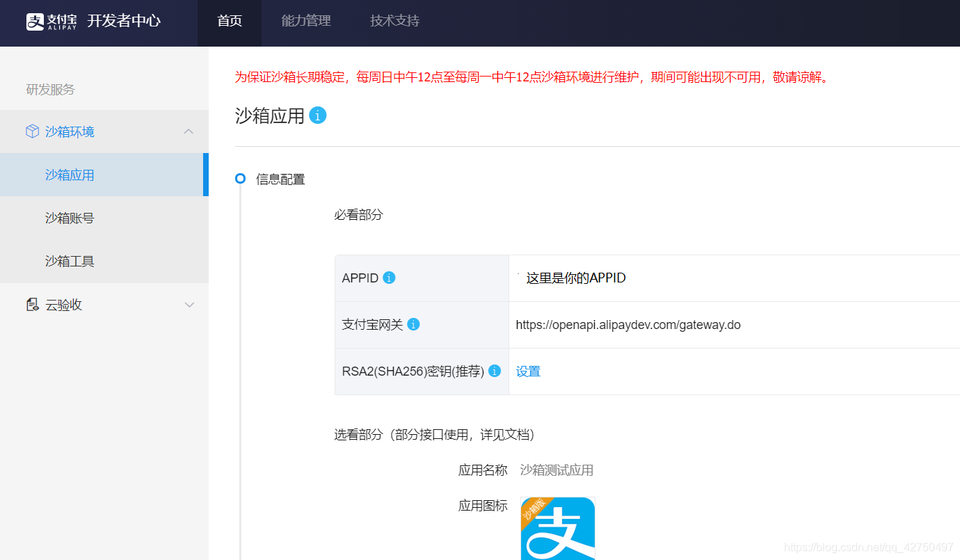Click the info icon beside 沙箱应用 heading
The width and height of the screenshot is (960, 560).
(x=318, y=115)
